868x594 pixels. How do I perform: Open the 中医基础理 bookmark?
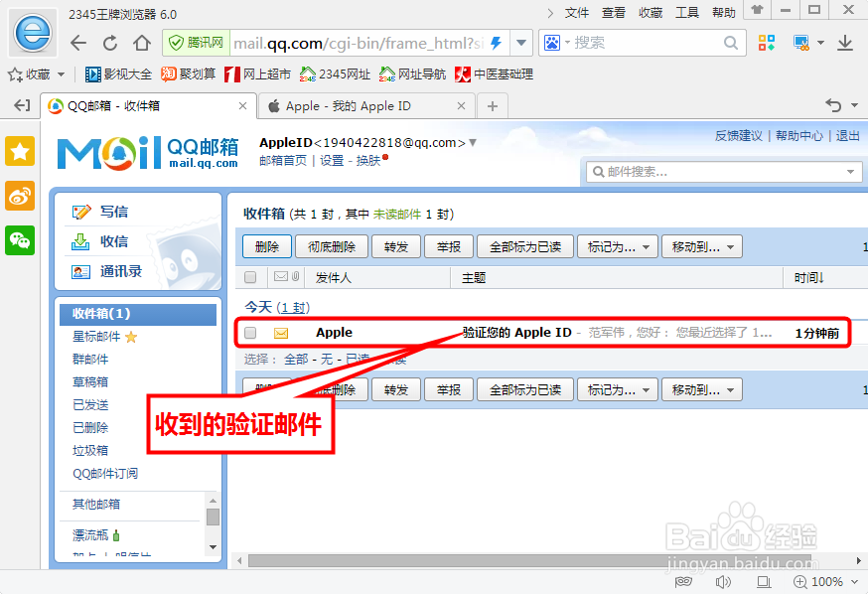[494, 74]
